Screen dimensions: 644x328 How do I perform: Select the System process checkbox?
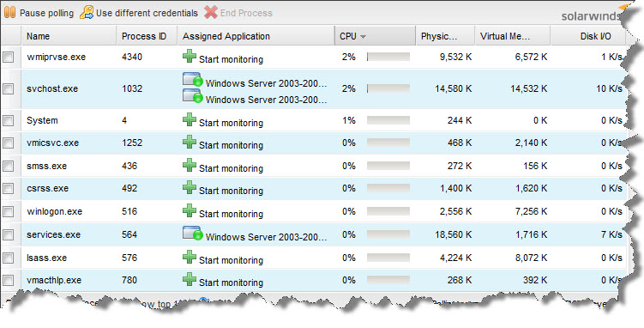pos(9,120)
